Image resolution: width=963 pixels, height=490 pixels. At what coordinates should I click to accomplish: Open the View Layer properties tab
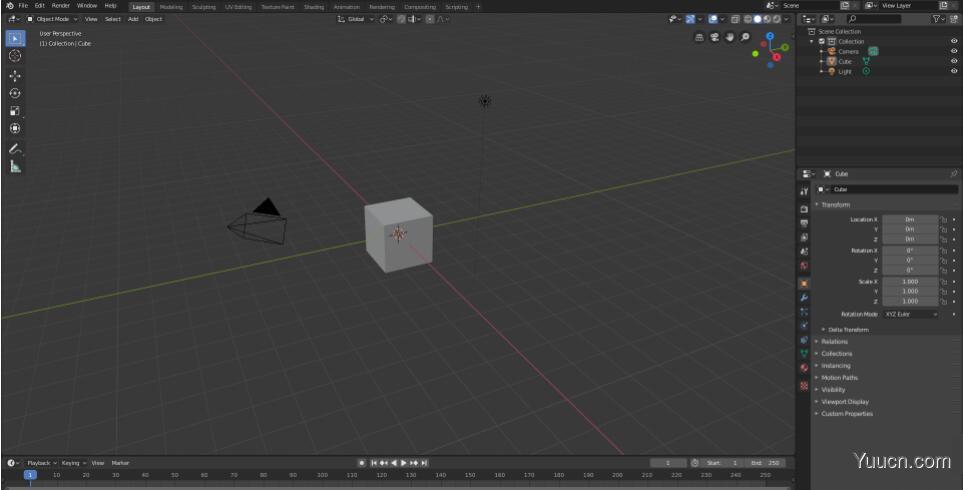[x=804, y=237]
